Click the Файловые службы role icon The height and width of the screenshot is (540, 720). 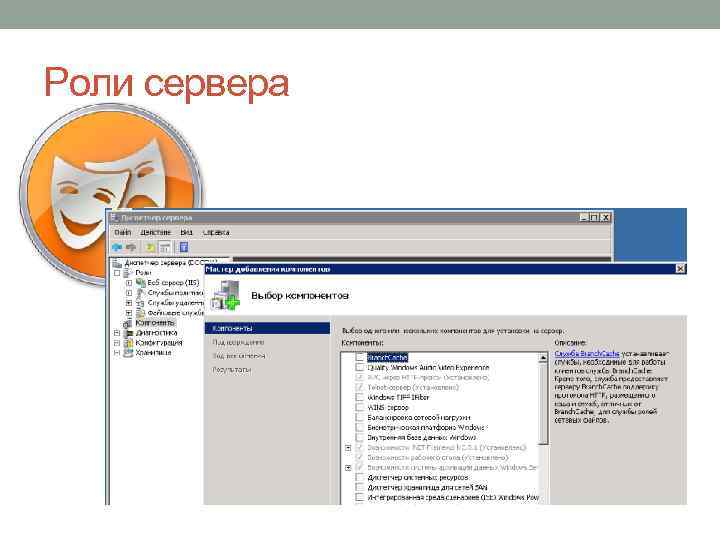coord(141,313)
